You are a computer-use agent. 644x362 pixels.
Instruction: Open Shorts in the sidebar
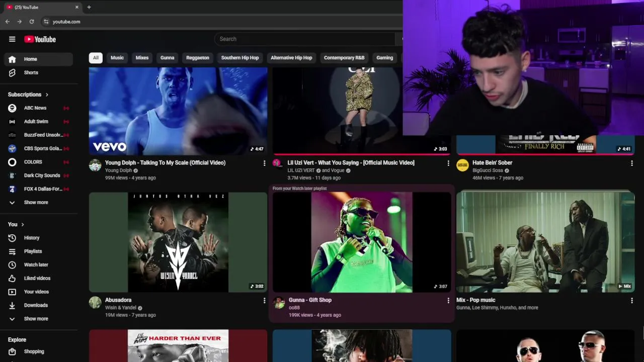pyautogui.click(x=39, y=72)
